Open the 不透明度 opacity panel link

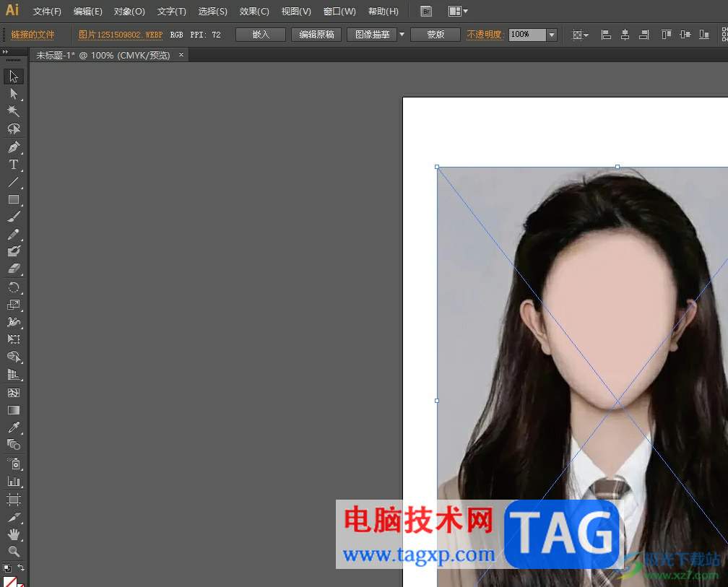click(x=484, y=35)
